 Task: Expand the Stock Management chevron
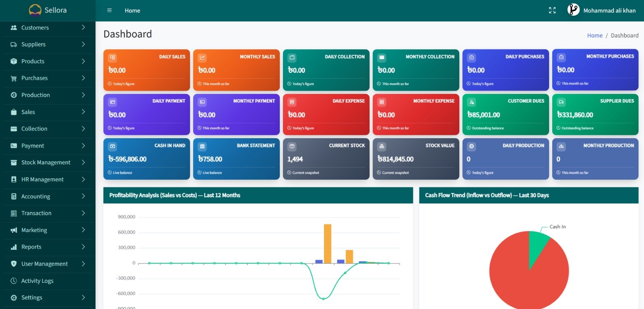click(x=83, y=162)
